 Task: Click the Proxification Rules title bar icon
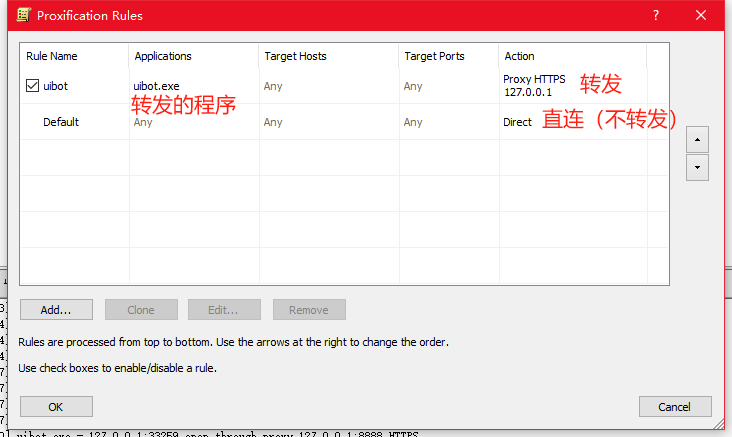pos(21,15)
